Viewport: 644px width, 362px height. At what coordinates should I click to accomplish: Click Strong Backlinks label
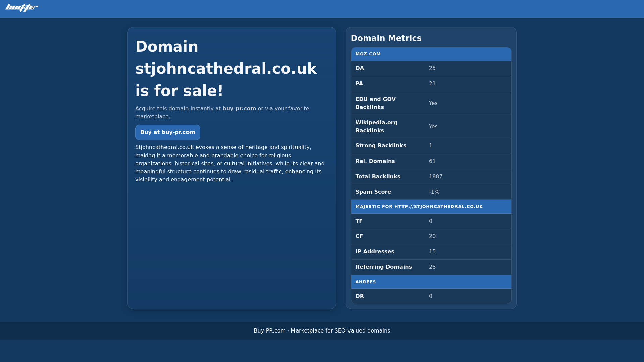tap(381, 146)
